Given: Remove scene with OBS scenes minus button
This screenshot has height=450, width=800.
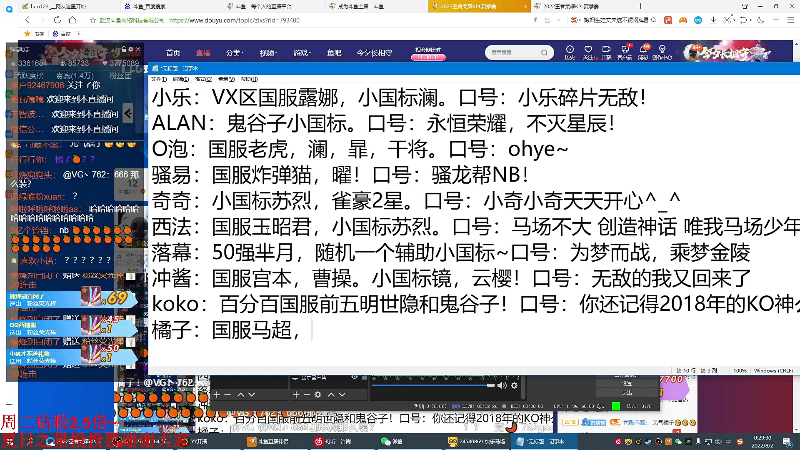Looking at the screenshot, I should [x=228, y=394].
